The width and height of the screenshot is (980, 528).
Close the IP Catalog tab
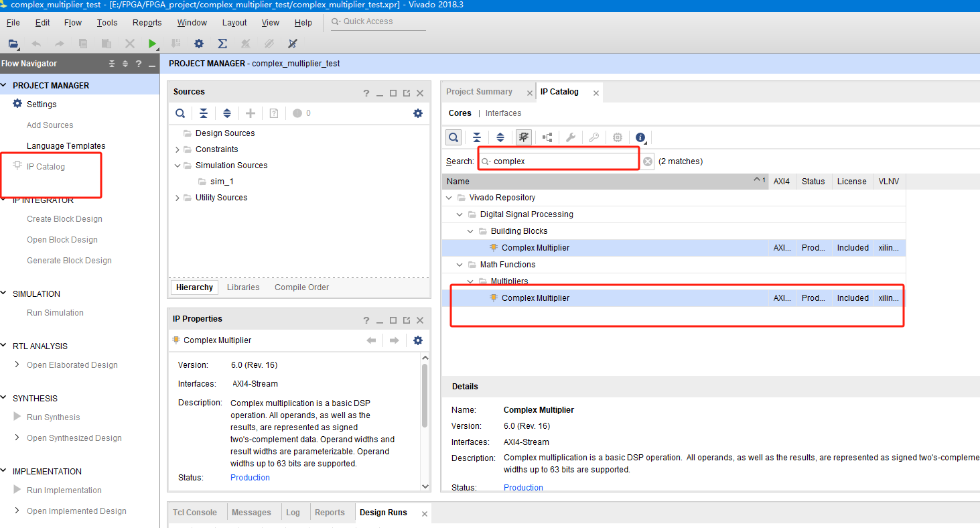pos(596,93)
